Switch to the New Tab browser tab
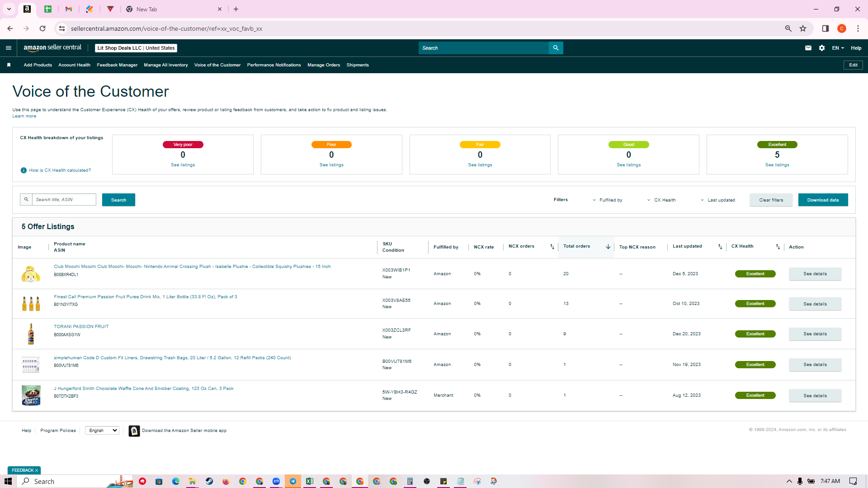 click(x=174, y=9)
